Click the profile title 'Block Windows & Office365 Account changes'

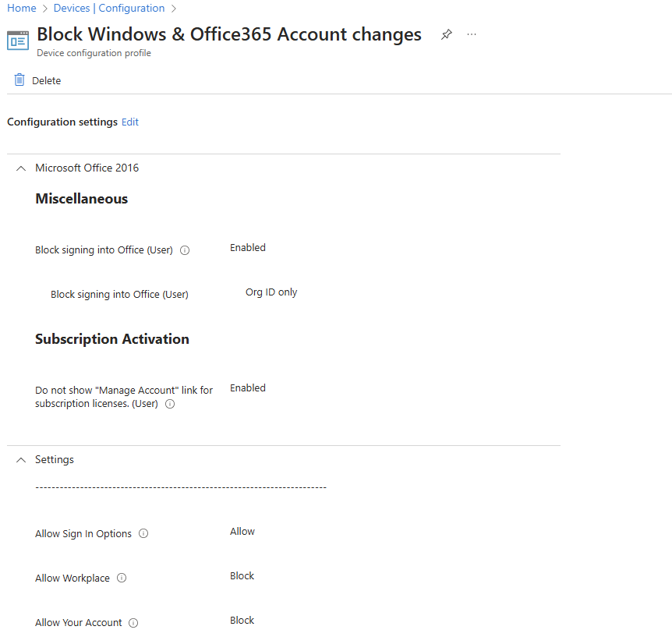229,34
